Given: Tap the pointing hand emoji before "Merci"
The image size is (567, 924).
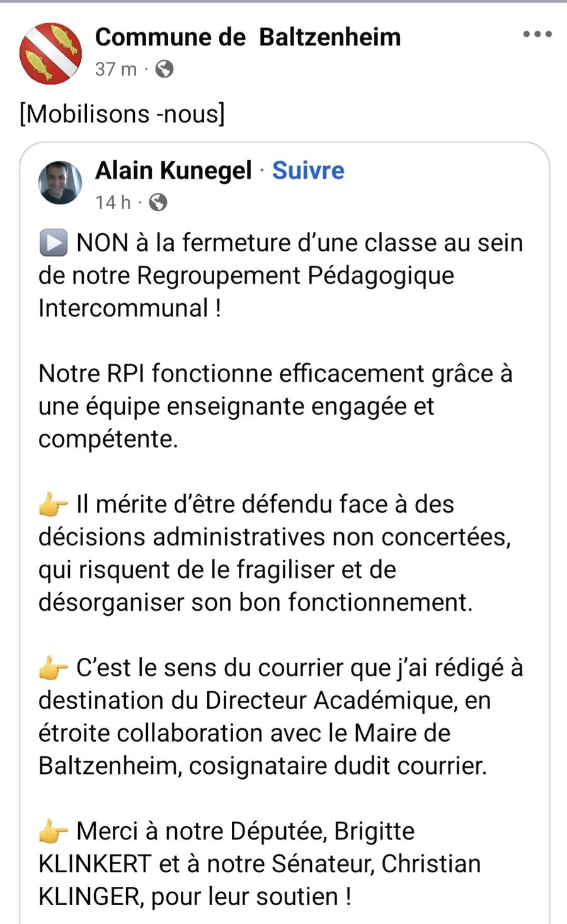Looking at the screenshot, I should coord(54,832).
